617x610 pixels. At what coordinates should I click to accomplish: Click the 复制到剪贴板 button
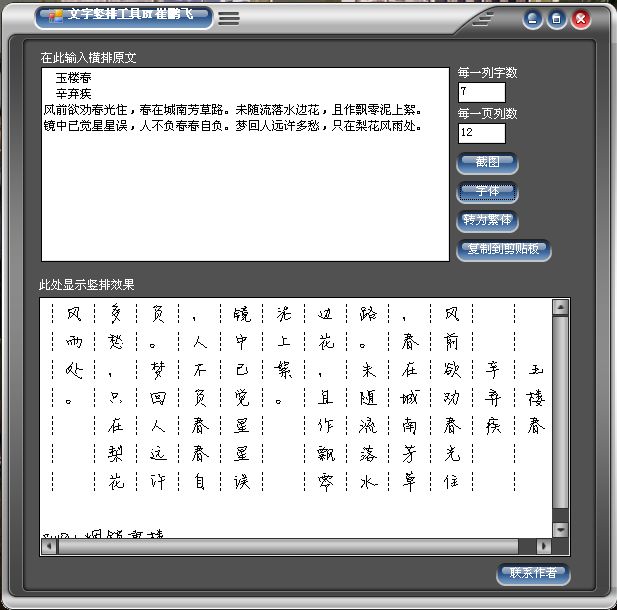click(x=504, y=249)
